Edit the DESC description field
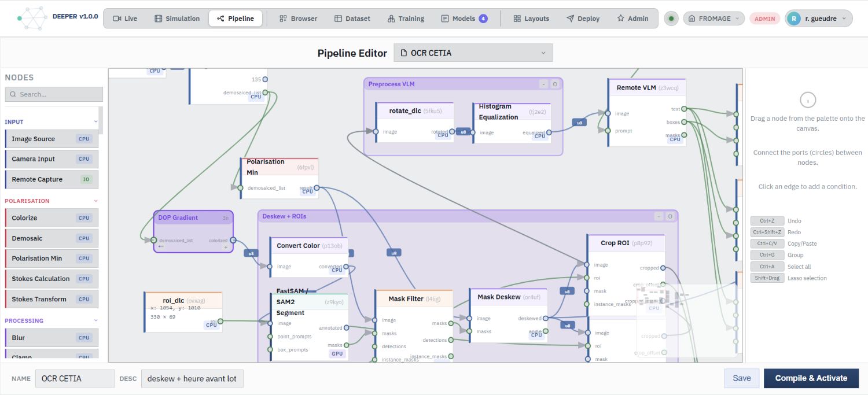This screenshot has width=868, height=395. coord(192,379)
